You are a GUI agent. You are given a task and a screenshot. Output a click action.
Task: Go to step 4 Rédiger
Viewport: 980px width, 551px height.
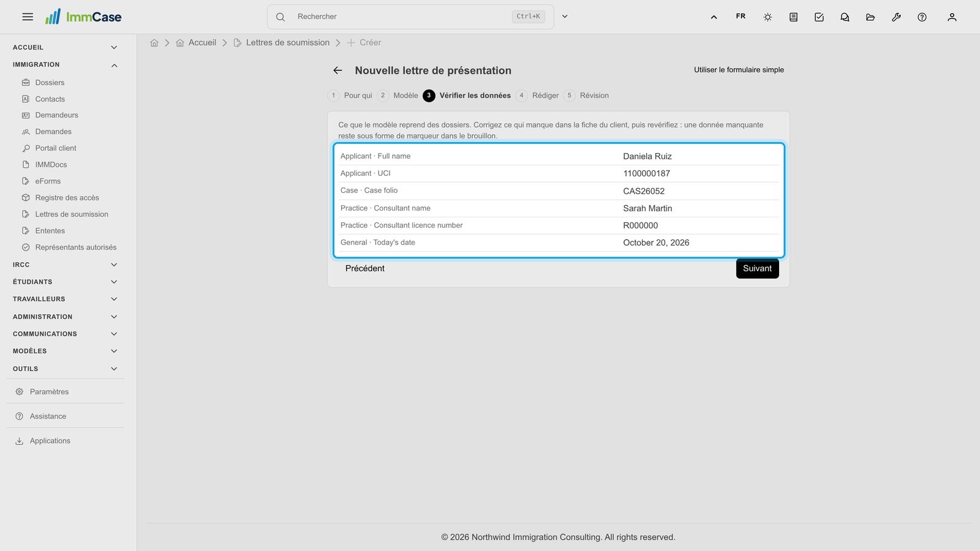pos(538,96)
